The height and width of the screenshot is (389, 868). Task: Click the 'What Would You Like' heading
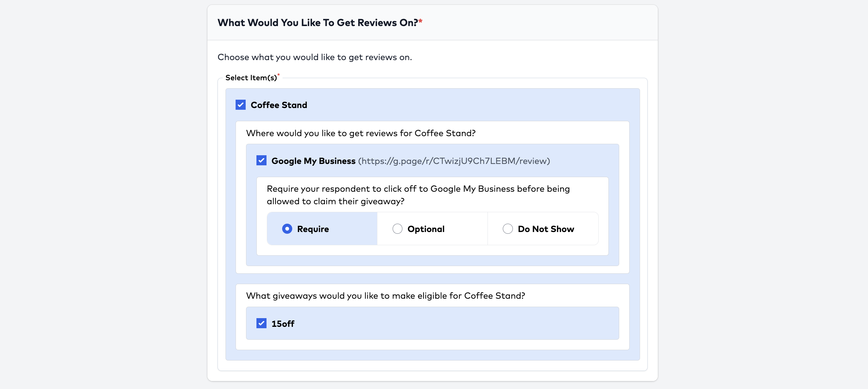(318, 23)
